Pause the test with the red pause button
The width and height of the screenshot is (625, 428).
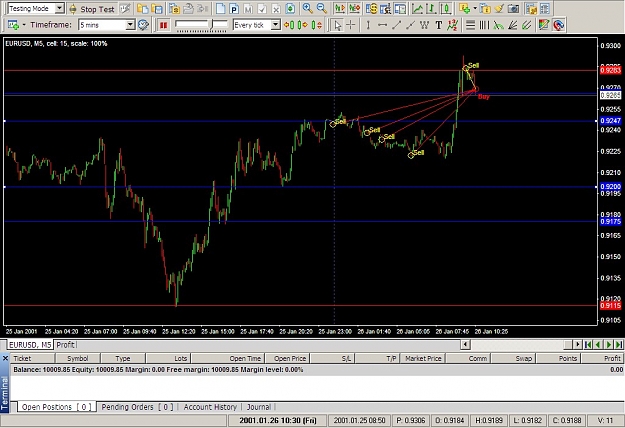click(163, 25)
